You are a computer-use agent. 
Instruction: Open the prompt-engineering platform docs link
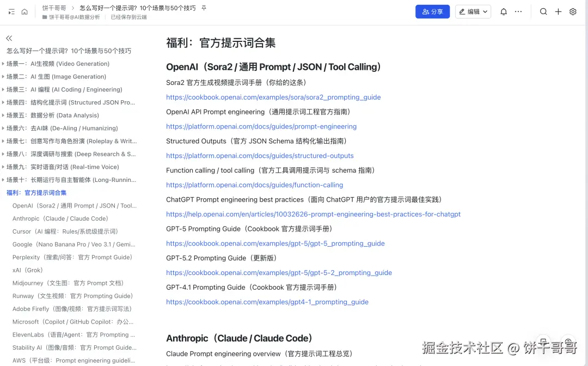(261, 126)
